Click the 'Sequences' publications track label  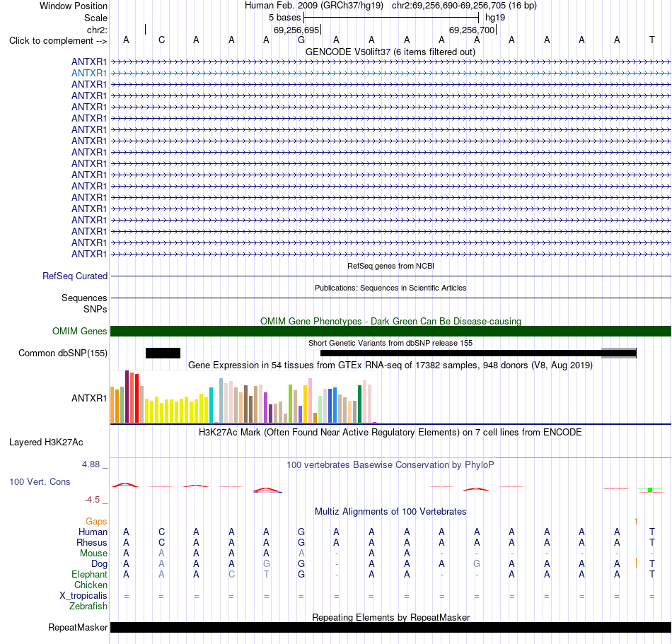click(84, 298)
